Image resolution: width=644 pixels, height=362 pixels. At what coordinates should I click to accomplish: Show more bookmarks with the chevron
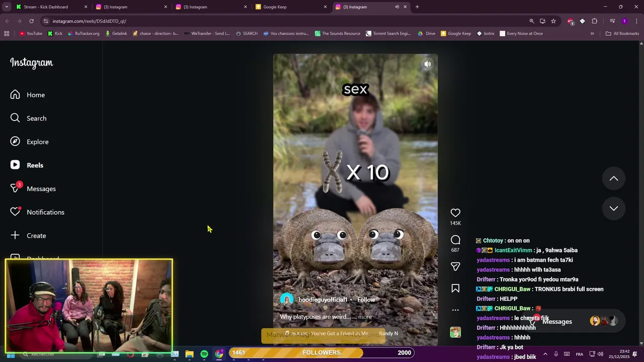tap(592, 34)
